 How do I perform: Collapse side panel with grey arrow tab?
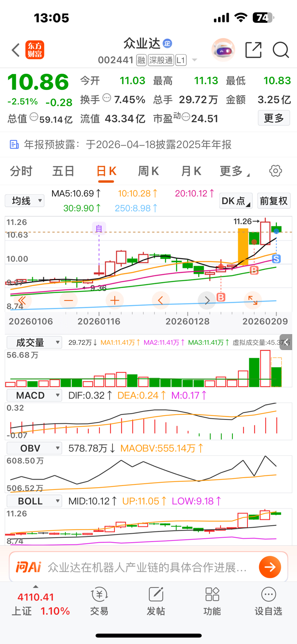pos(286,342)
